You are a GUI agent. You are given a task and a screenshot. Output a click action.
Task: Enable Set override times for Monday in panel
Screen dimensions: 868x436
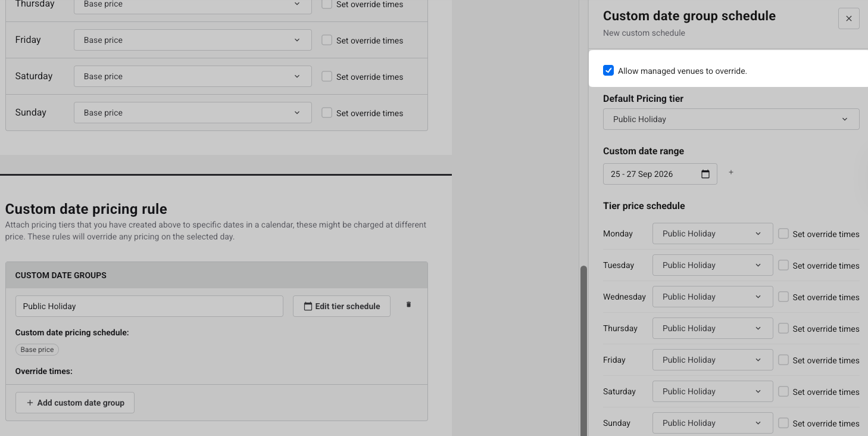[x=783, y=233]
